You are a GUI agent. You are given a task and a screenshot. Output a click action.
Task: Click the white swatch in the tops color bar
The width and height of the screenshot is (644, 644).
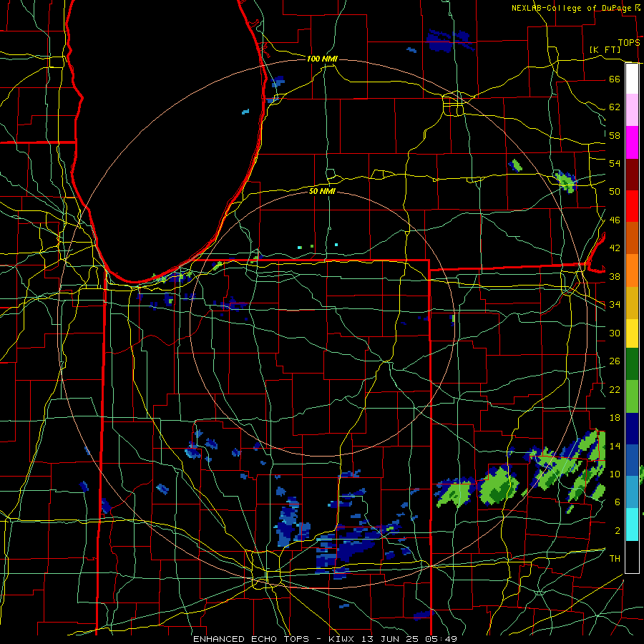click(632, 79)
